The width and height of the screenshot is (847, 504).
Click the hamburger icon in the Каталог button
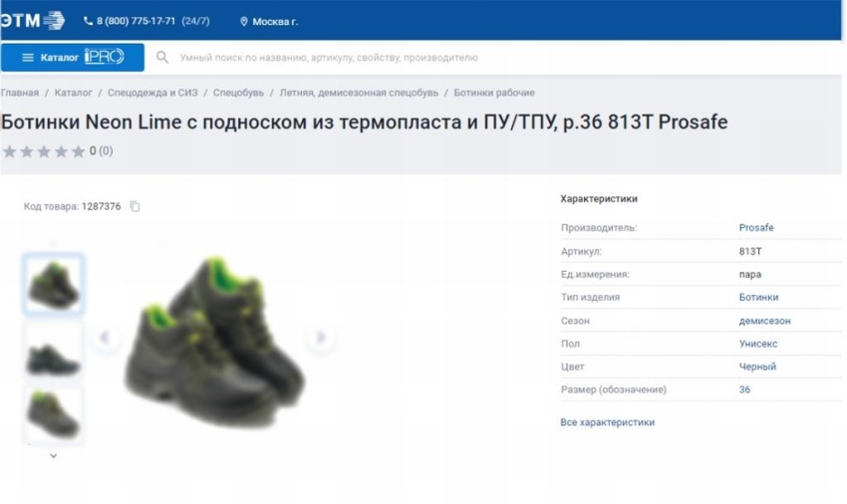28,57
